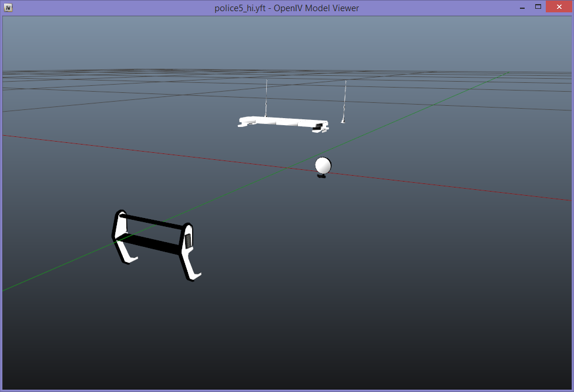Viewport: 574px width, 392px height.
Task: Select the white sphere model in viewport
Action: click(x=323, y=165)
